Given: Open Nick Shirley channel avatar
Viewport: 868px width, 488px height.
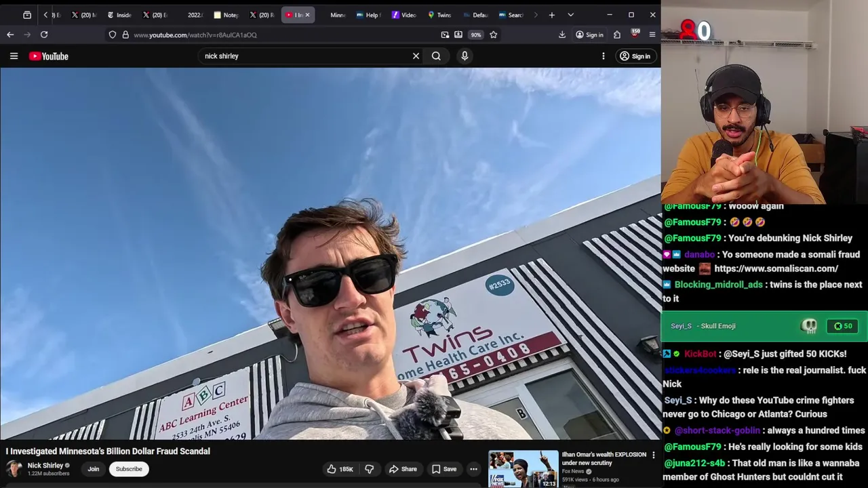Looking at the screenshot, I should click(x=14, y=469).
